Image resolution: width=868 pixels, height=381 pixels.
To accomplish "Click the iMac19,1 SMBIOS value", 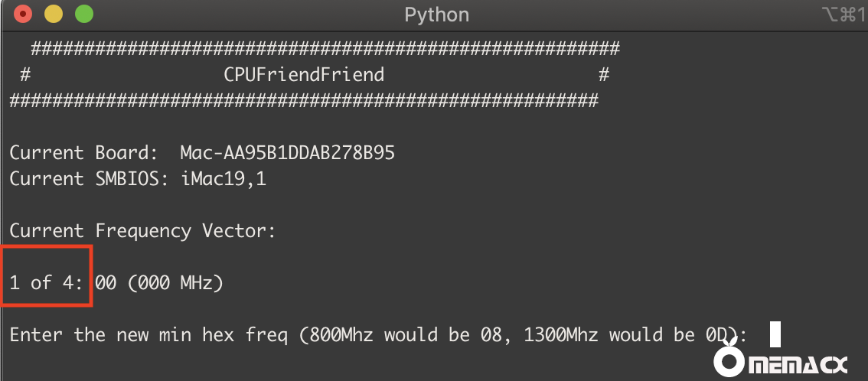I will click(223, 179).
